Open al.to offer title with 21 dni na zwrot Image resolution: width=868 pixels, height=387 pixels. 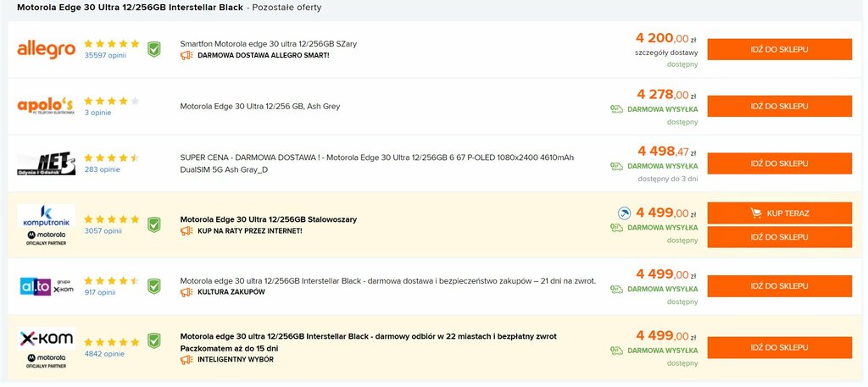coord(388,281)
